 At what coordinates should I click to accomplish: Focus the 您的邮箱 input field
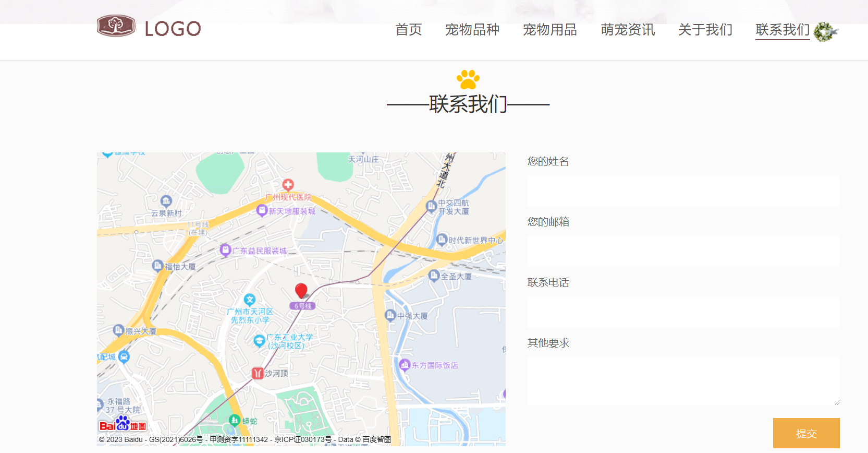pyautogui.click(x=683, y=252)
